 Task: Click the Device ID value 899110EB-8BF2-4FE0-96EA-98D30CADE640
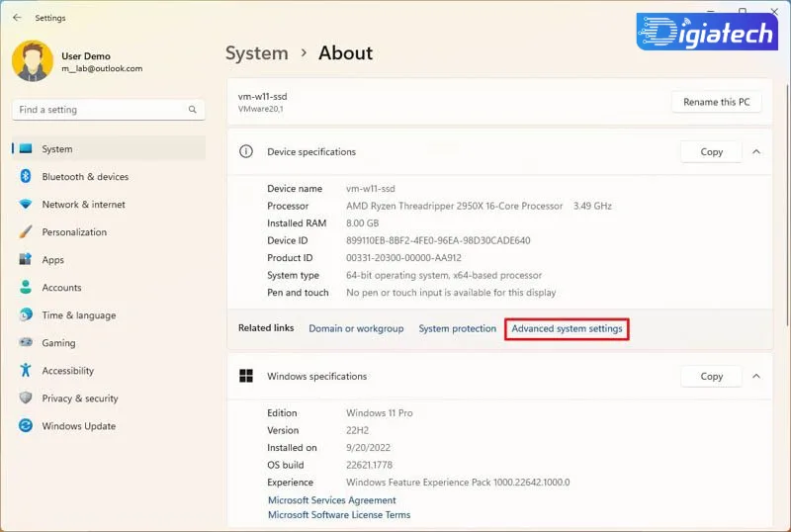coord(438,240)
